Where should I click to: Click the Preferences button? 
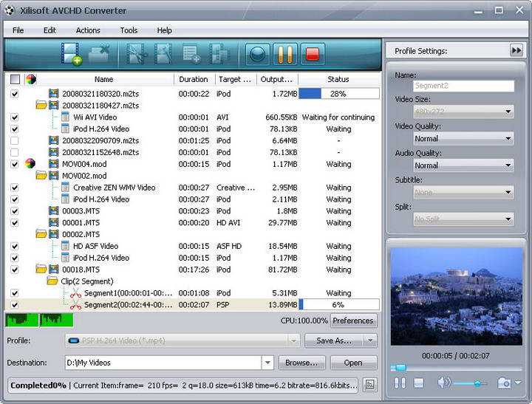pos(353,321)
